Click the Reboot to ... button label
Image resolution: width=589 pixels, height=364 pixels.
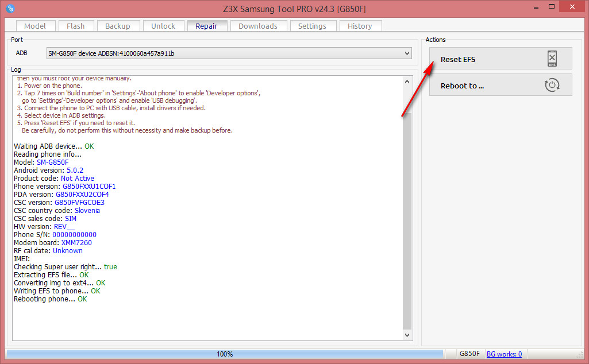462,86
